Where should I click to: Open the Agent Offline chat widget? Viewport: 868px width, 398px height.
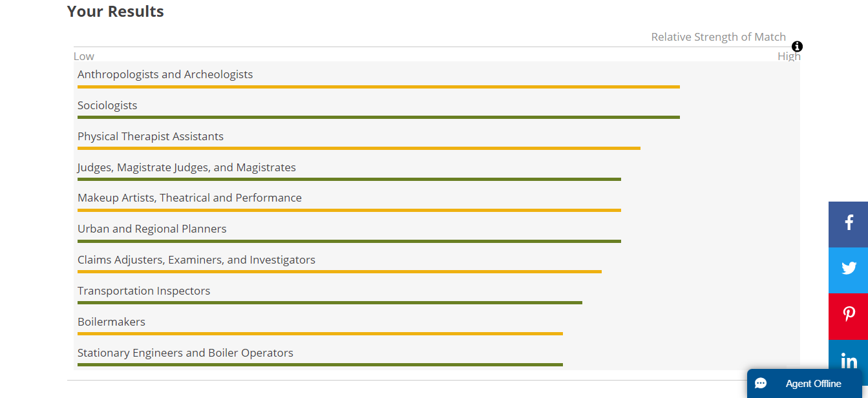click(812, 384)
